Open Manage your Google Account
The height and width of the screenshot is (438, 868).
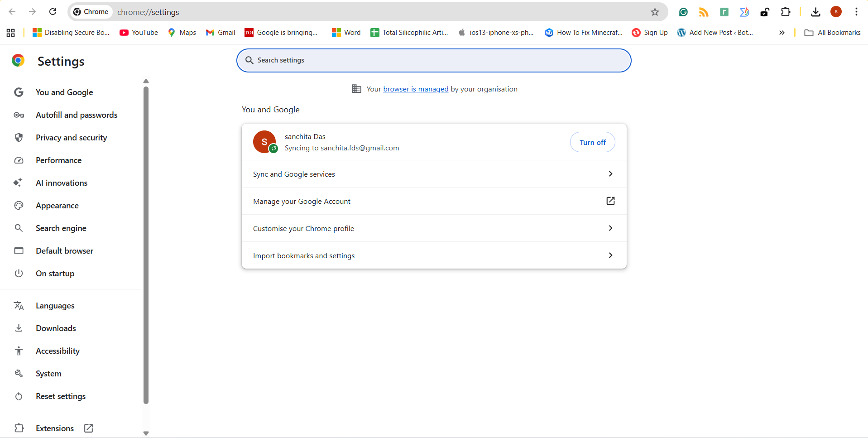[x=434, y=201]
